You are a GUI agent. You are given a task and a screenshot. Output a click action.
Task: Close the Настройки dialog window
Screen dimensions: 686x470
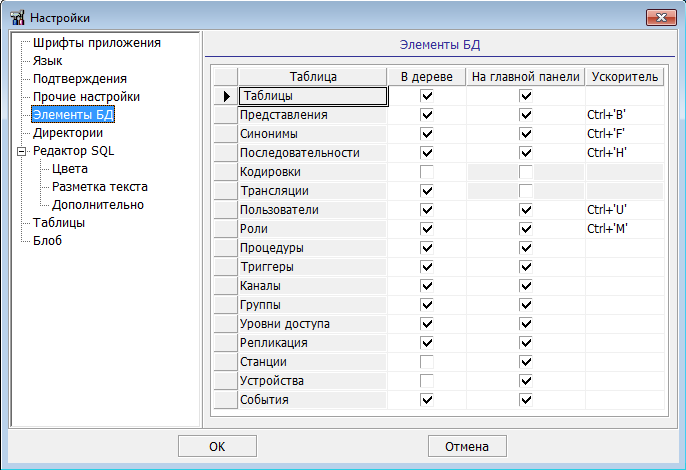coord(657,17)
